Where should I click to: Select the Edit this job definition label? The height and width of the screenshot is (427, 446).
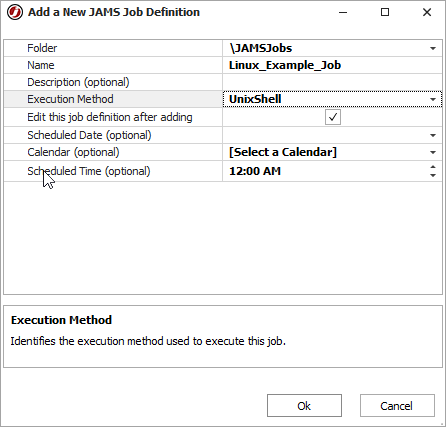click(110, 117)
